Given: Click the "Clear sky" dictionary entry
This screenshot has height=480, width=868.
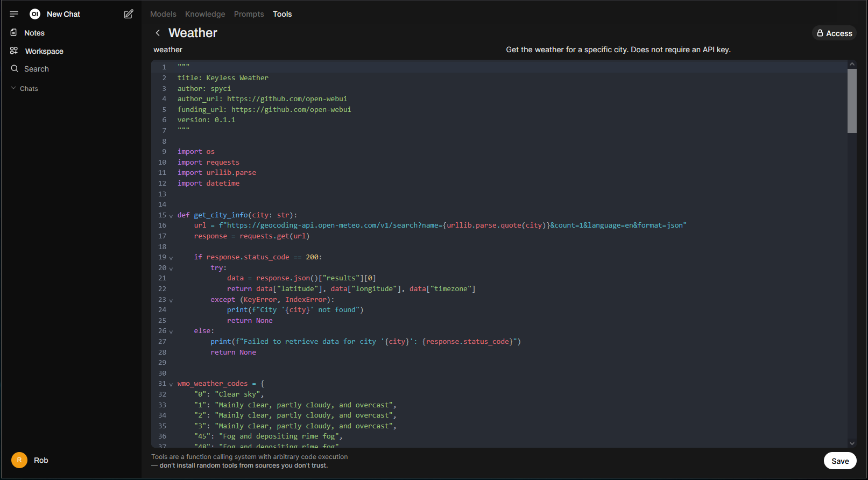Looking at the screenshot, I should (x=229, y=394).
